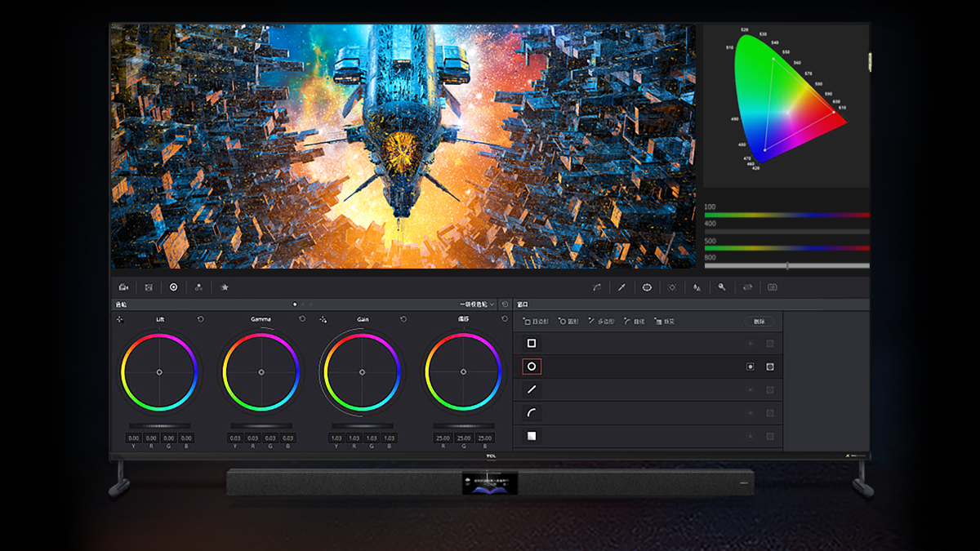Reset the Lift color wheel
The image size is (980, 551).
point(200,319)
